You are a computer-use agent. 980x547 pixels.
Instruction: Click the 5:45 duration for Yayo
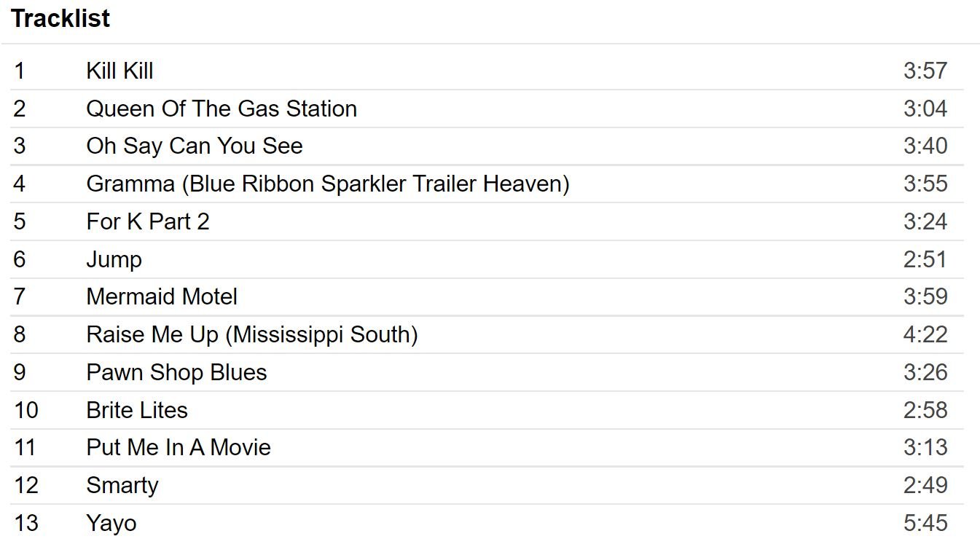[x=925, y=523]
